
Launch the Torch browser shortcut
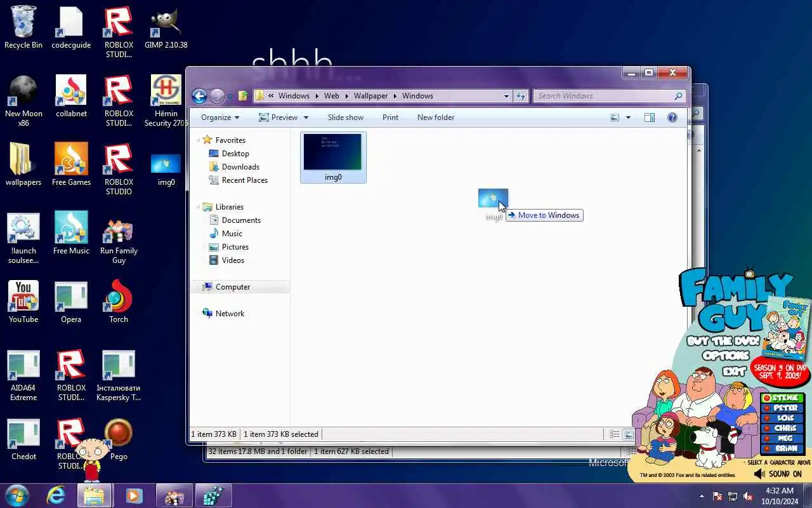point(119,302)
